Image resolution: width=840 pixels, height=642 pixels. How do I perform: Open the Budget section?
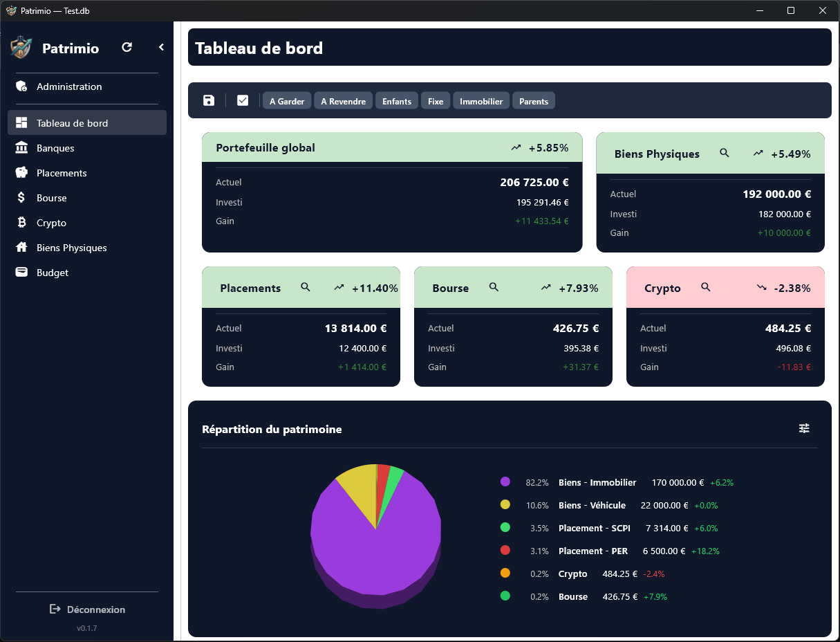(x=87, y=273)
